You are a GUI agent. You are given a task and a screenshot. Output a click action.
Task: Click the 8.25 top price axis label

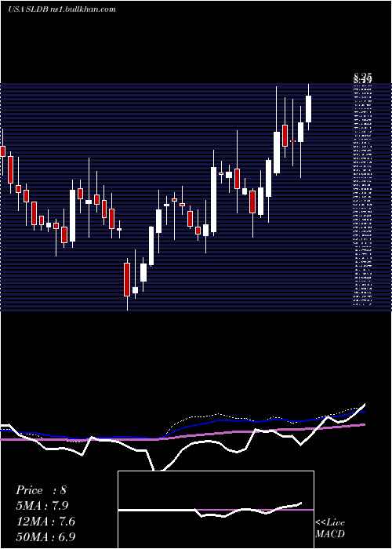coord(362,76)
